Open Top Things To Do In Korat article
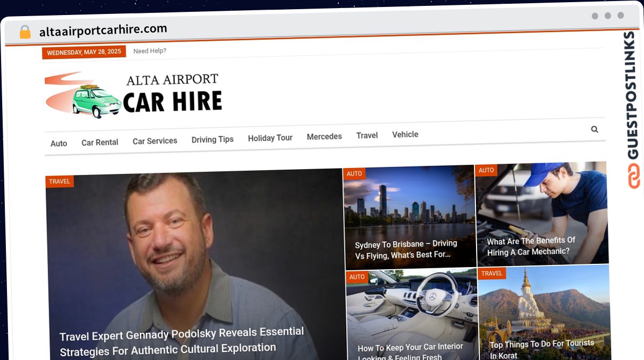644x360 pixels. pyautogui.click(x=541, y=349)
